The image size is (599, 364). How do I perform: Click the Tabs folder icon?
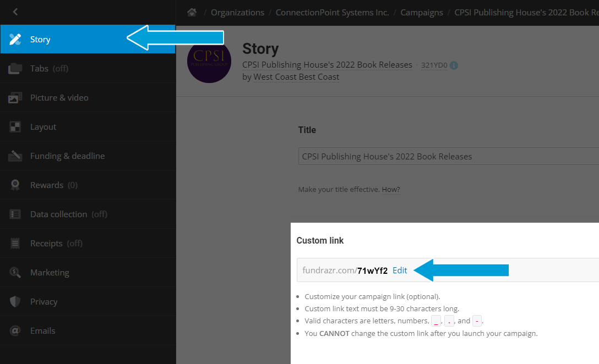(x=15, y=69)
